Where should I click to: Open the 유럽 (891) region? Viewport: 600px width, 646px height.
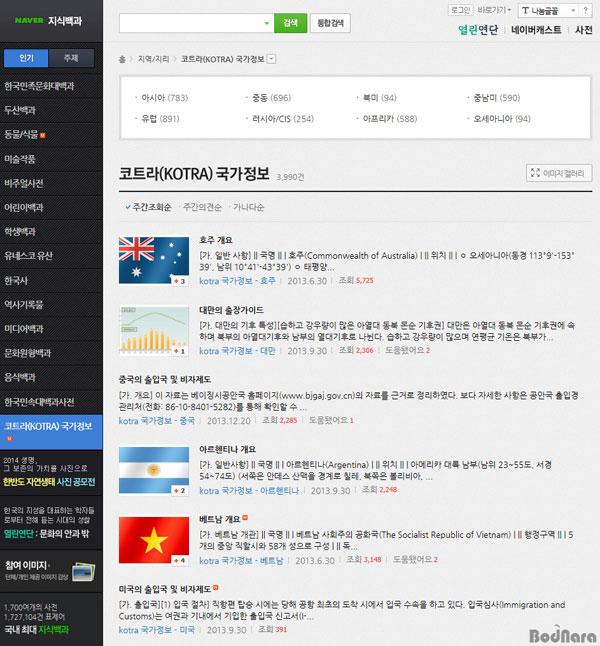pyautogui.click(x=160, y=119)
